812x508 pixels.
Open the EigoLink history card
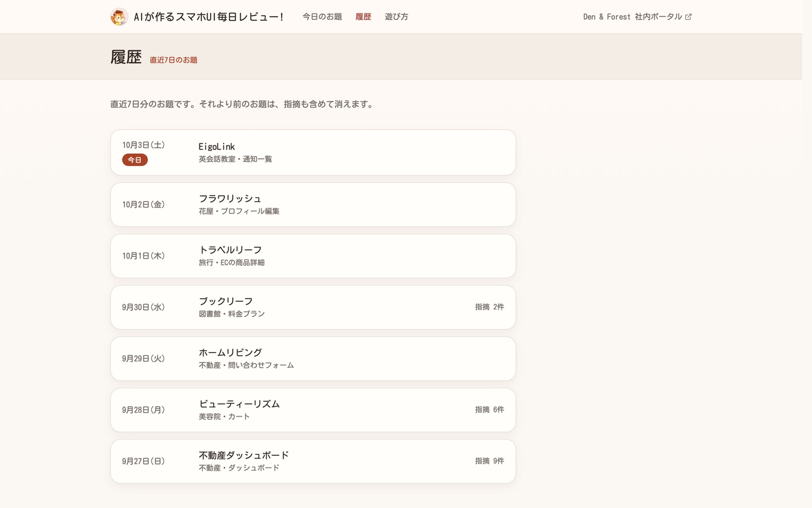tap(313, 152)
